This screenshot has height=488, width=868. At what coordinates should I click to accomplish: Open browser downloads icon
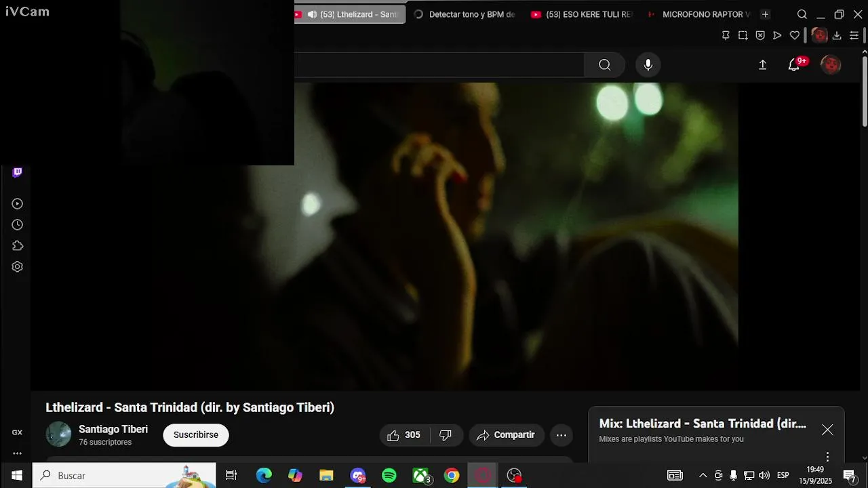click(837, 35)
